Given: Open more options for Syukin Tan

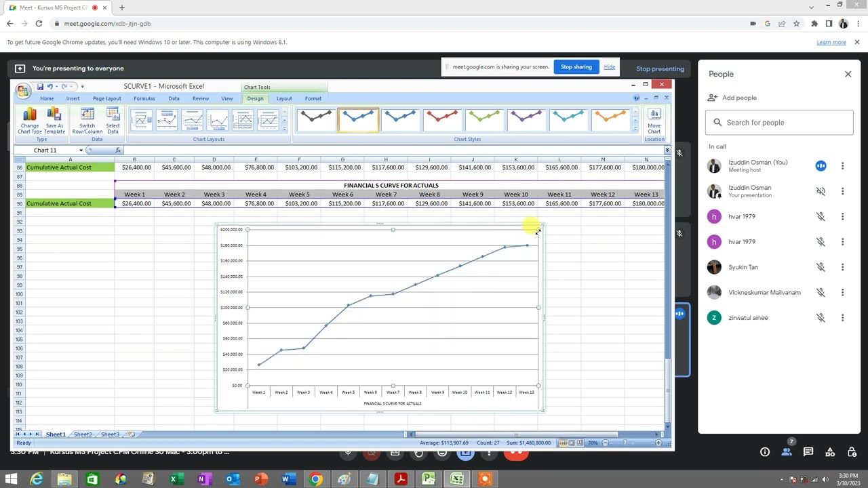Looking at the screenshot, I should tap(842, 267).
